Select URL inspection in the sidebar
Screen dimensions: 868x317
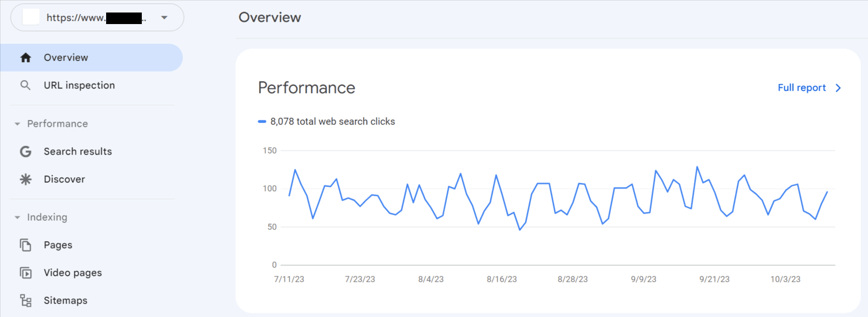[79, 85]
